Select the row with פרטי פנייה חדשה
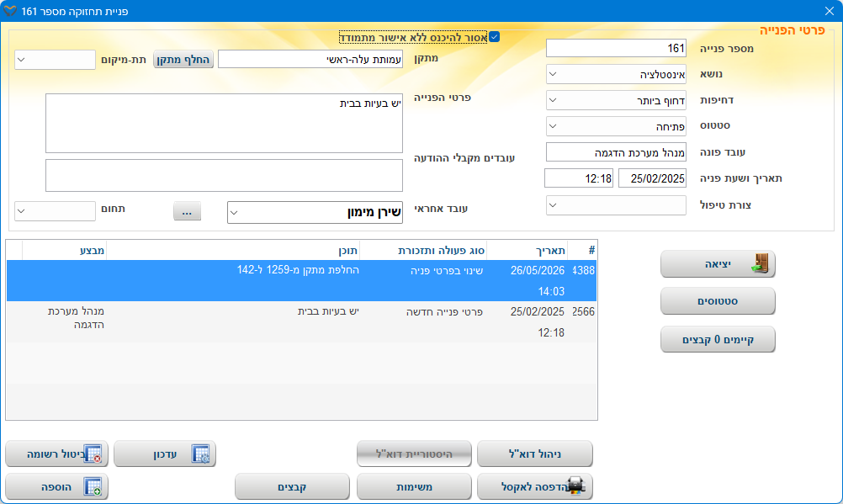 click(x=301, y=321)
